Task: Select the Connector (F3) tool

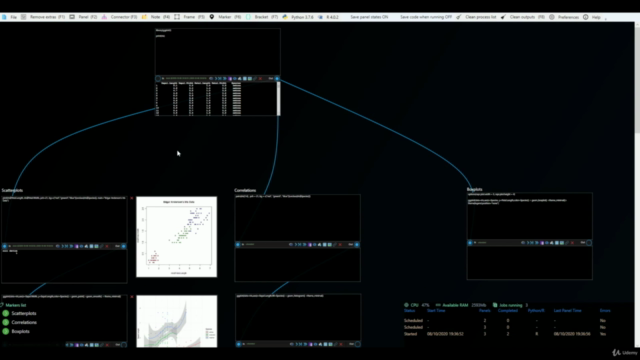Action: 119,17
